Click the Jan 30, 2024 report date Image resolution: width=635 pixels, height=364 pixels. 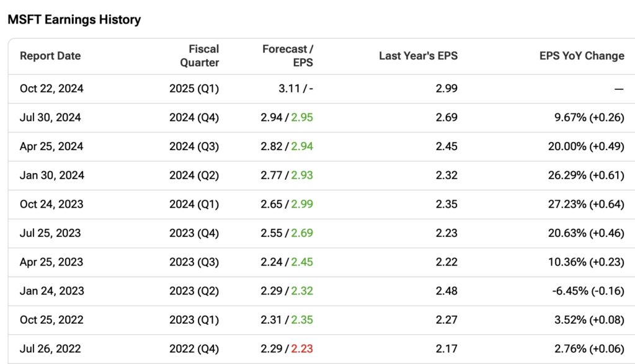pos(51,175)
